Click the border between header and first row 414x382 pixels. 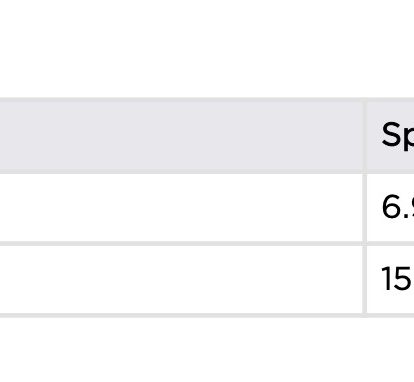point(207,172)
